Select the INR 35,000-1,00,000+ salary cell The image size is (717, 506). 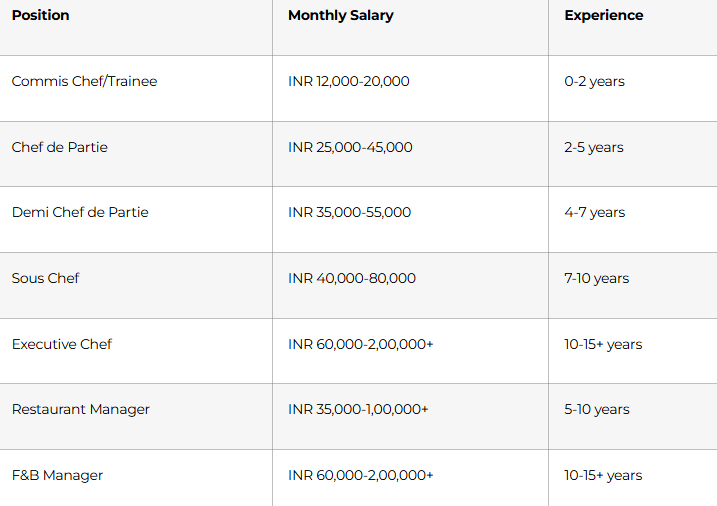(358, 410)
